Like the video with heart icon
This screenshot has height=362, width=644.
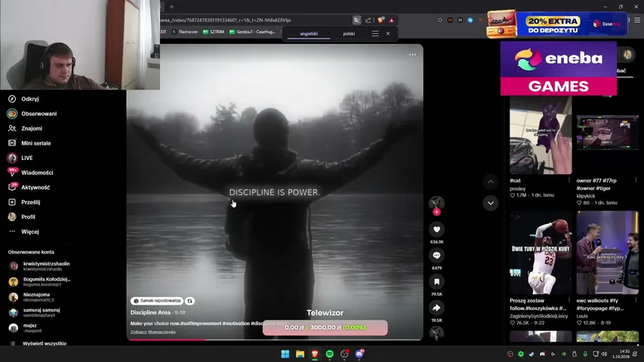point(436,229)
